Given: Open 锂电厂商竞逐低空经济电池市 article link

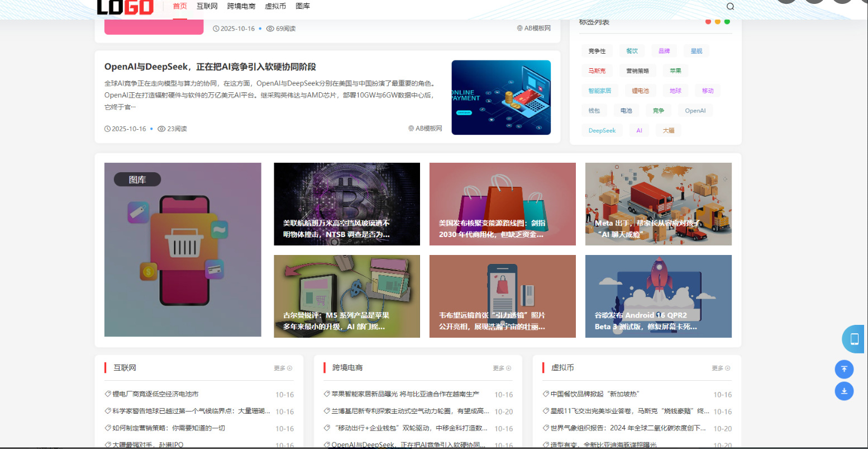Looking at the screenshot, I should pyautogui.click(x=155, y=394).
